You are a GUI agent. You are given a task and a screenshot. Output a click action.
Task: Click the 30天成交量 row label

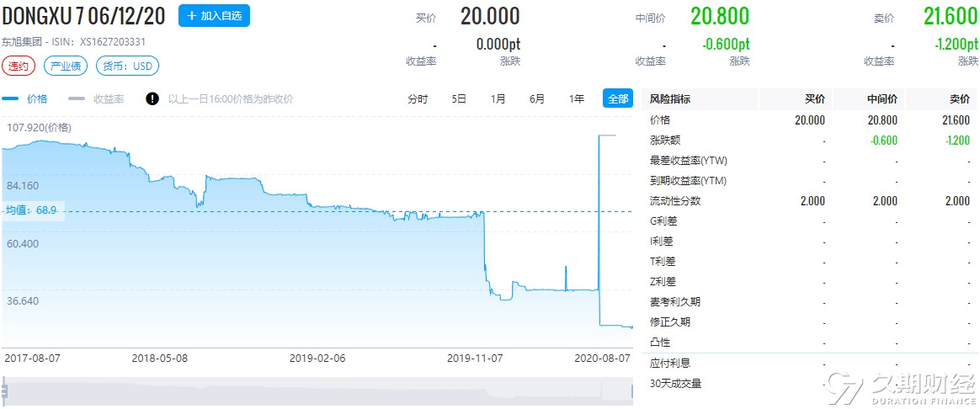675,384
